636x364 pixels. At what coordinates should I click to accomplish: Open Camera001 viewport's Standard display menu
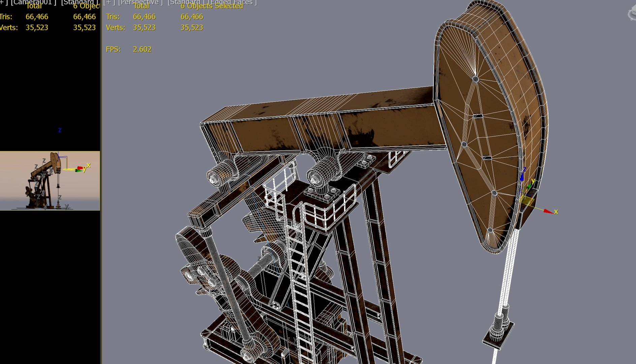click(x=81, y=2)
